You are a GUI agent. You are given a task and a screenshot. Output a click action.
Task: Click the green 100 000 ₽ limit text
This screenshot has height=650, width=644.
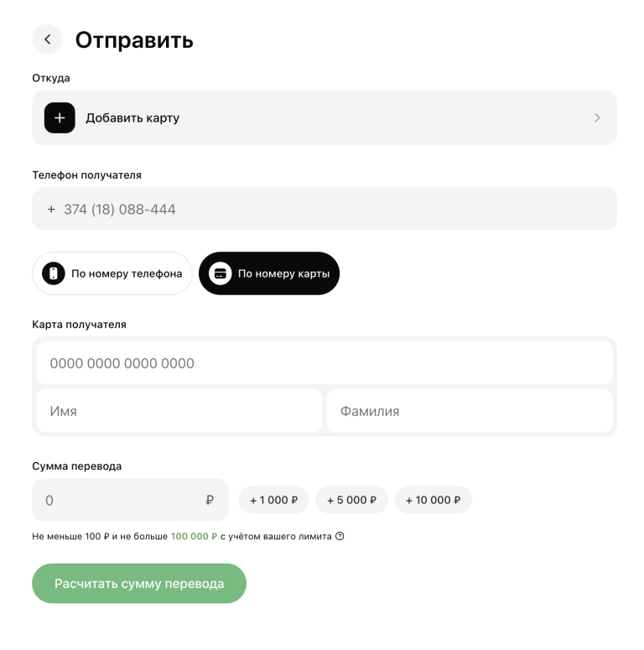pyautogui.click(x=194, y=537)
